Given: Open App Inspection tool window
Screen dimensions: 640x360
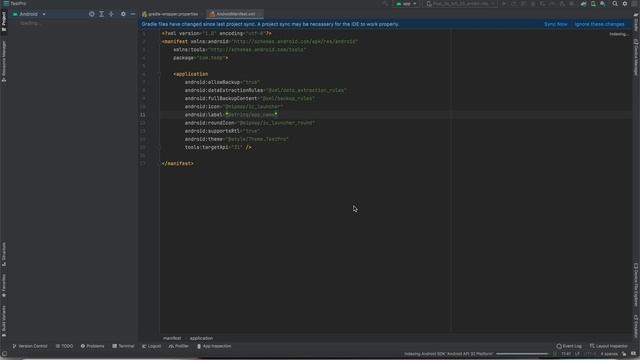Looking at the screenshot, I should tap(214, 346).
